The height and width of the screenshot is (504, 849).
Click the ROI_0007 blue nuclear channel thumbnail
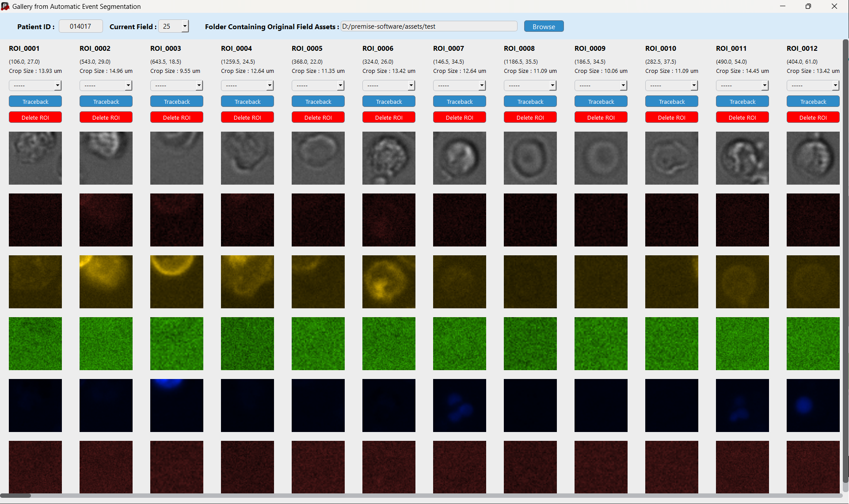(x=459, y=405)
